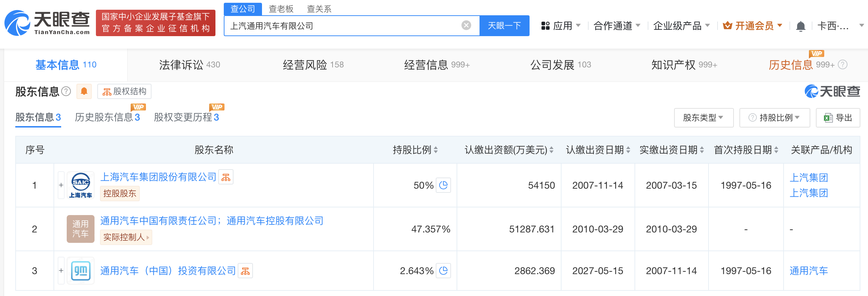The height and width of the screenshot is (296, 868).
Task: Click the 通用汽车 beige logo tile
Action: pos(81,229)
